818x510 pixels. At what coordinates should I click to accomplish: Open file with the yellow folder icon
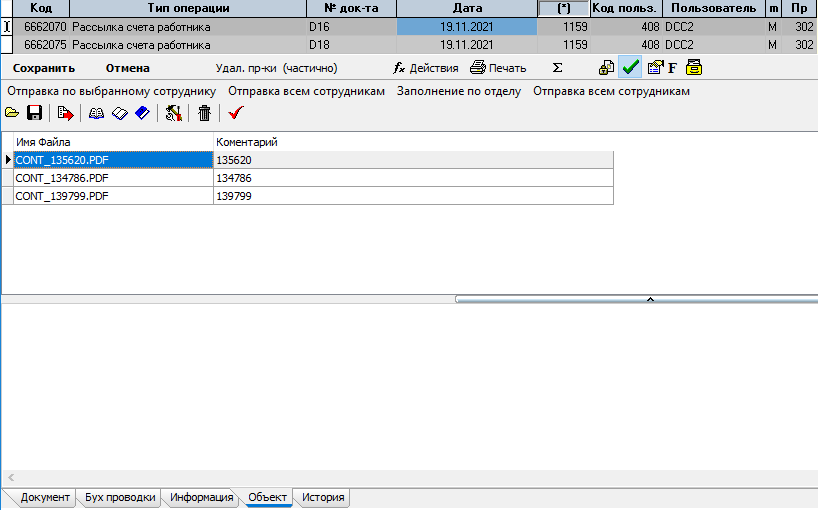12,113
